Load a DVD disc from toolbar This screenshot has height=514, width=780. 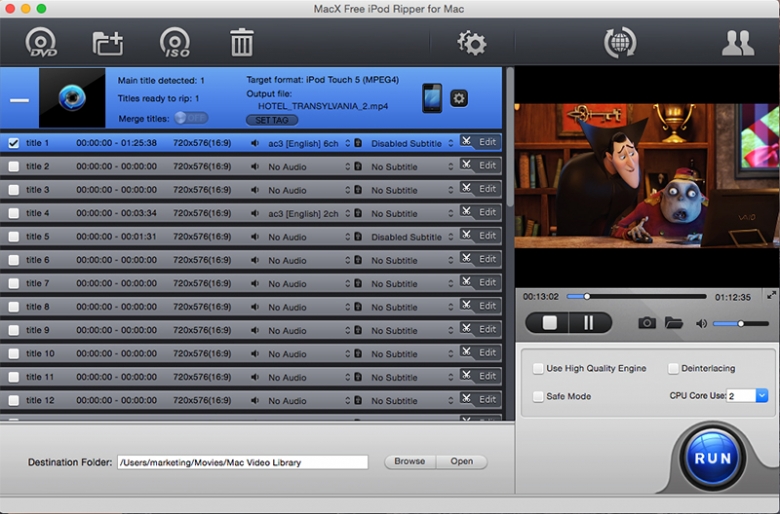pyautogui.click(x=42, y=42)
